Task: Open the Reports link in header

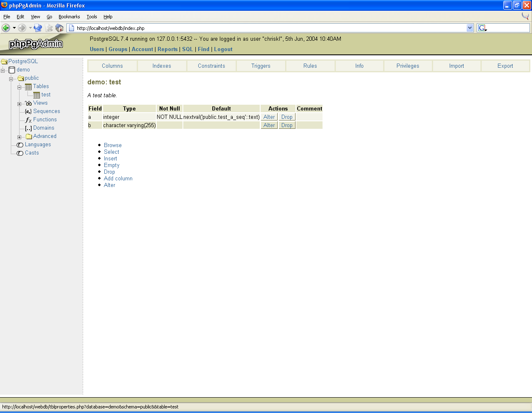Action: pos(167,49)
